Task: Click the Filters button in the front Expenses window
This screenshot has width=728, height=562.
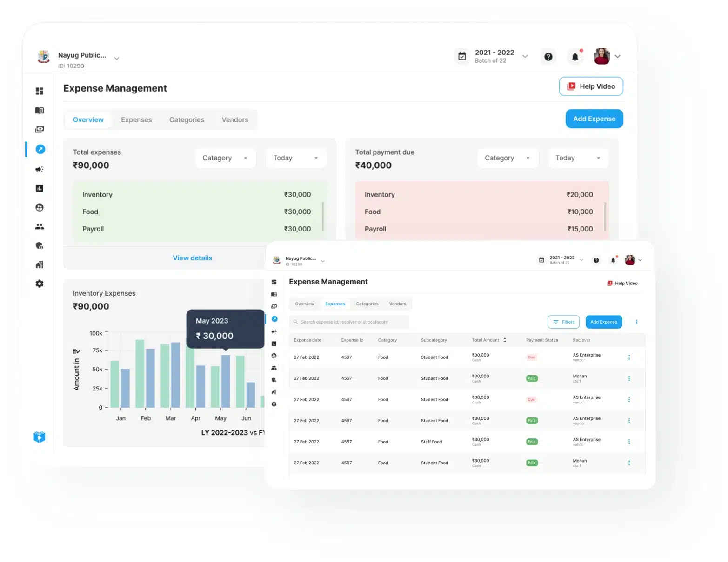Action: (x=563, y=322)
